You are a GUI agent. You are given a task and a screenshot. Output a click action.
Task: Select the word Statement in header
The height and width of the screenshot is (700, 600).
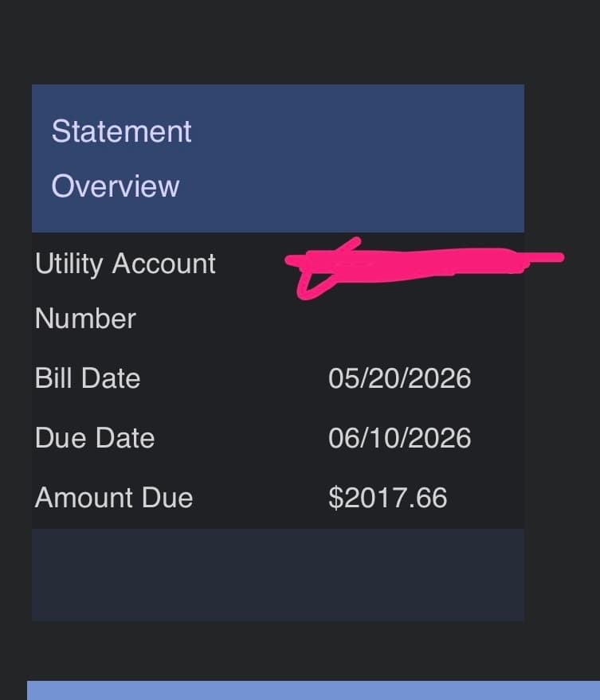coord(121,131)
